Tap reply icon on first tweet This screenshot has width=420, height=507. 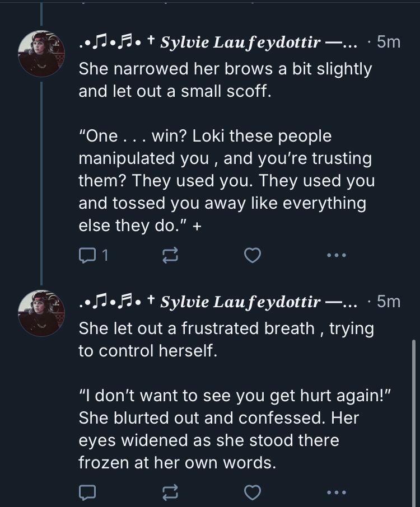coord(87,255)
